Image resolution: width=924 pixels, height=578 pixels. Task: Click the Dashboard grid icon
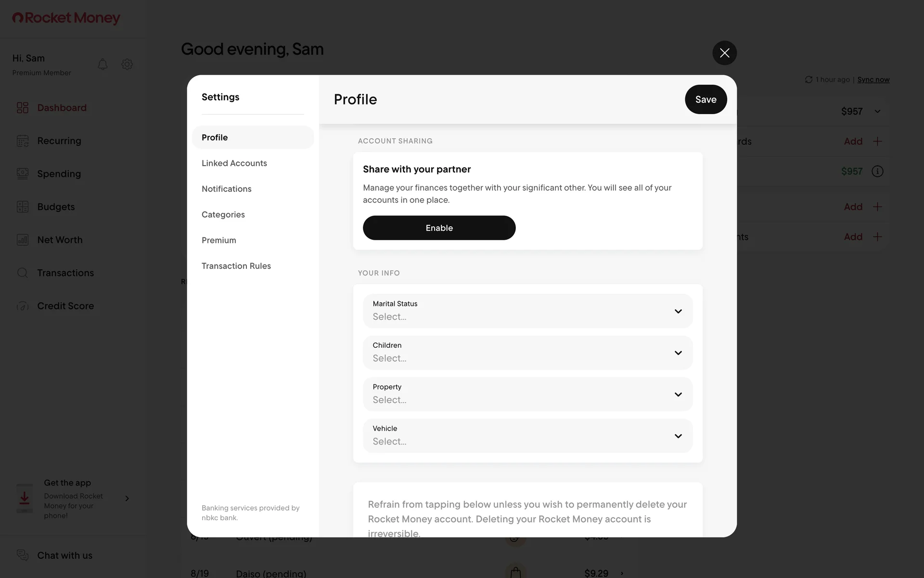23,107
